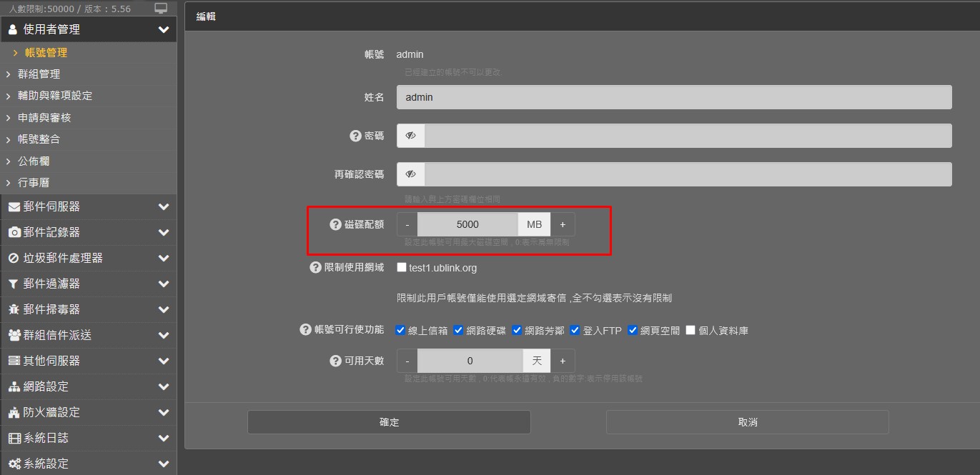Click help icon next to 密碼 label
980x475 pixels.
(355, 136)
